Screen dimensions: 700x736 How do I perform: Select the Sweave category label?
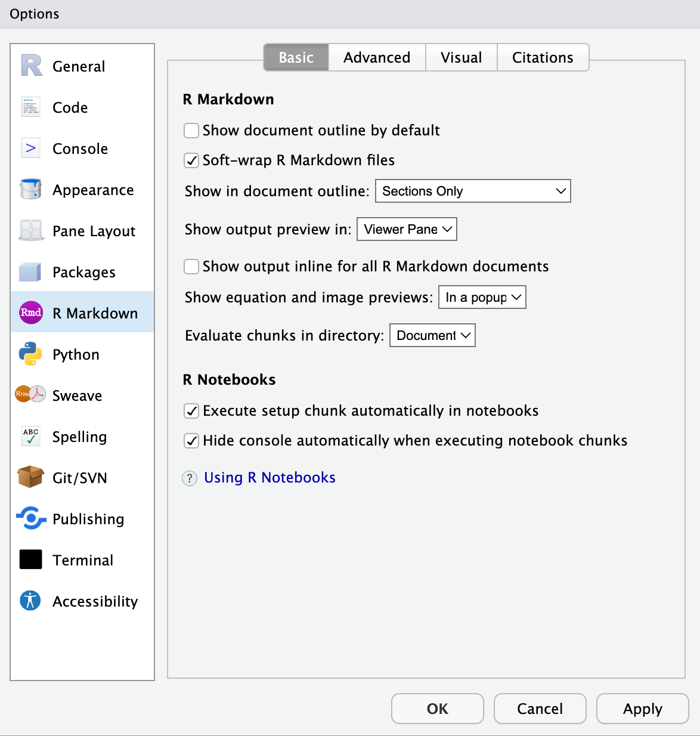pyautogui.click(x=78, y=395)
